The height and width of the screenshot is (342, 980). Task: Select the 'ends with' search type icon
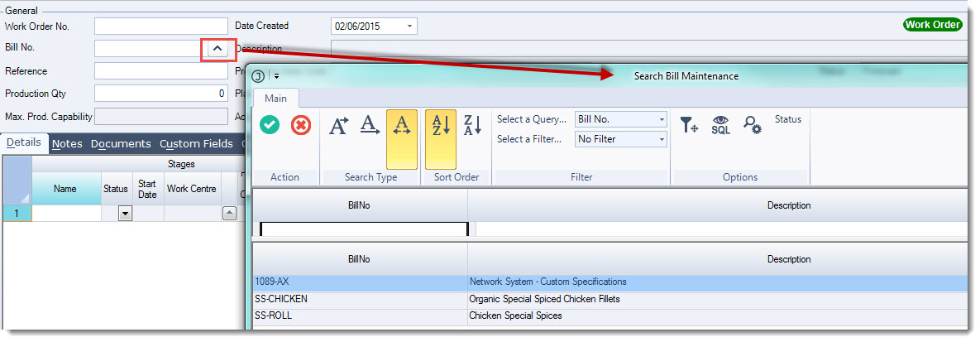click(370, 125)
